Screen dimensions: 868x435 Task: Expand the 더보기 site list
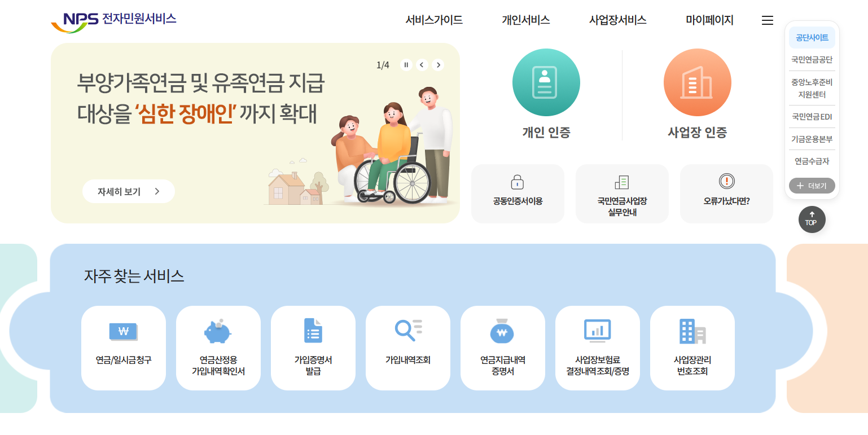pos(812,186)
